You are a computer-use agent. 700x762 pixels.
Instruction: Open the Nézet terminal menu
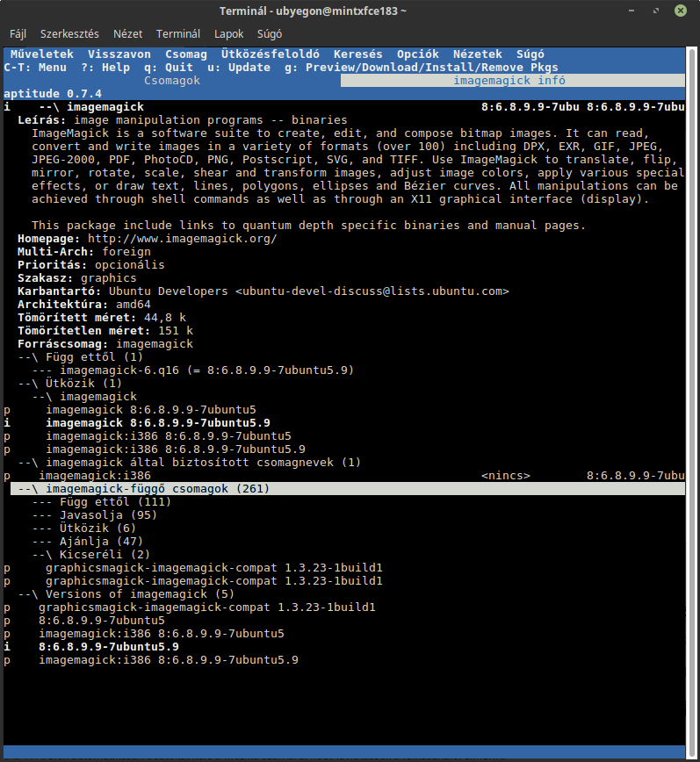click(128, 34)
